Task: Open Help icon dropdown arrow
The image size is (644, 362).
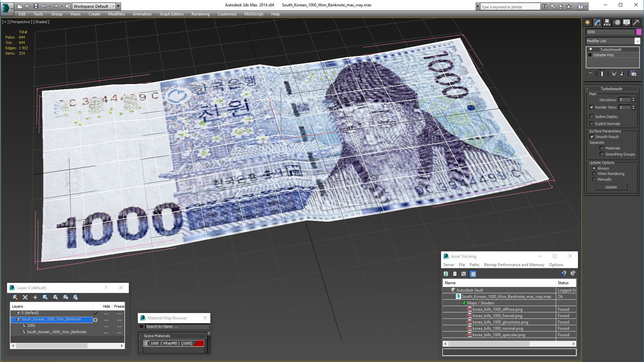Action: pyautogui.click(x=586, y=6)
